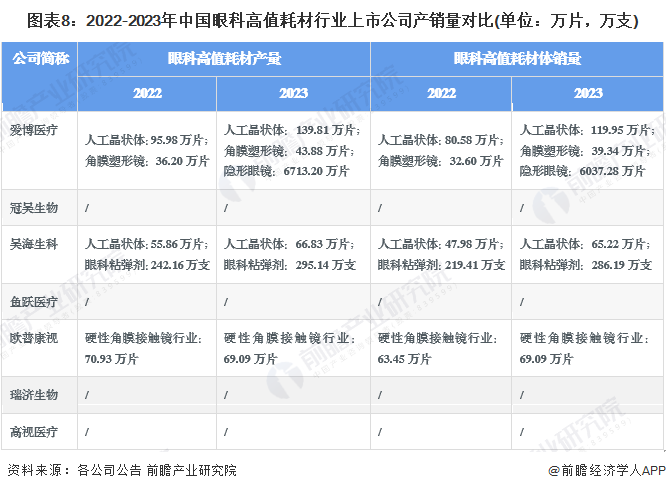
Task: Click the source line 资料来源: 各公司公告 前瞻产业研究院
Action: 122,470
